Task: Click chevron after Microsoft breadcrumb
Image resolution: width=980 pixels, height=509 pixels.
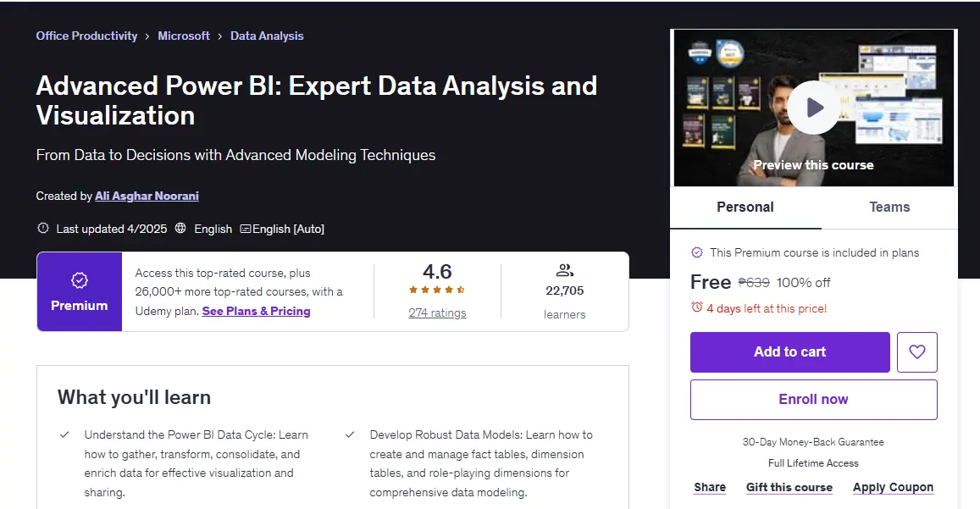Action: (220, 37)
